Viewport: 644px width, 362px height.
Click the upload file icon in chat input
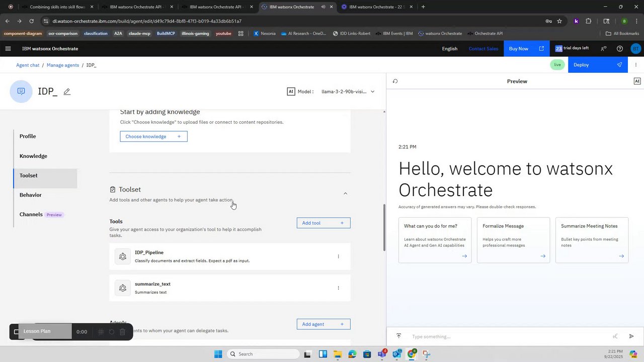(398, 336)
